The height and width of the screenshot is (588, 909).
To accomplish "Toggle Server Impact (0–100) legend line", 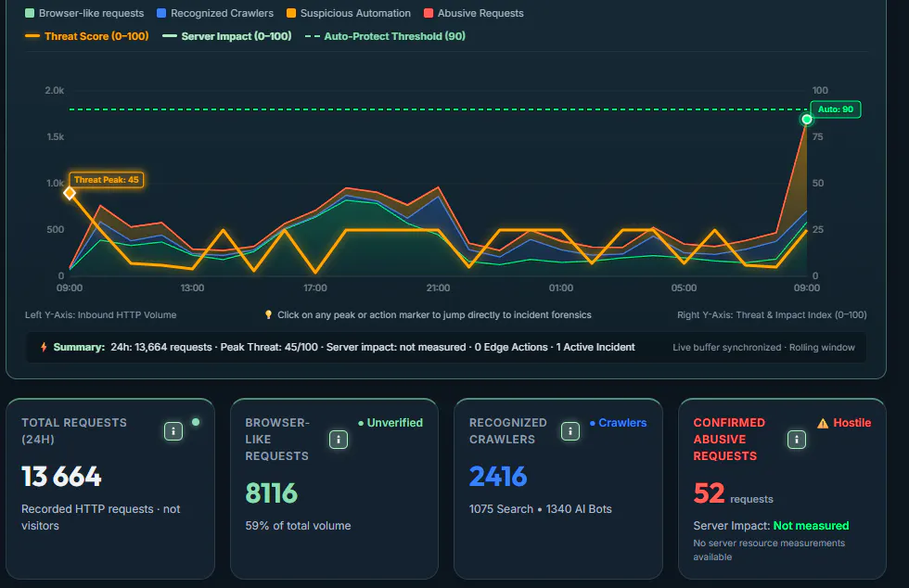I will pos(226,36).
